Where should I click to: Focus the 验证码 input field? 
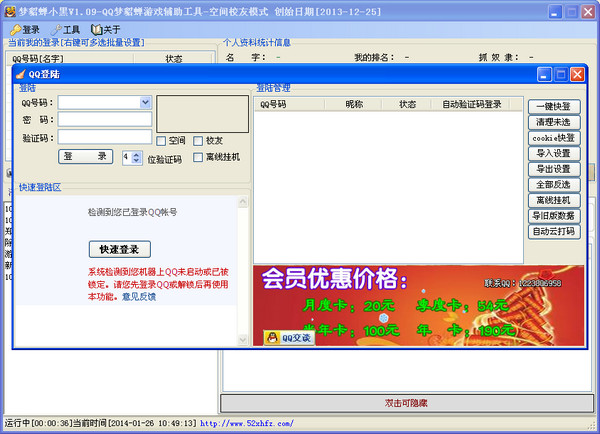point(105,137)
